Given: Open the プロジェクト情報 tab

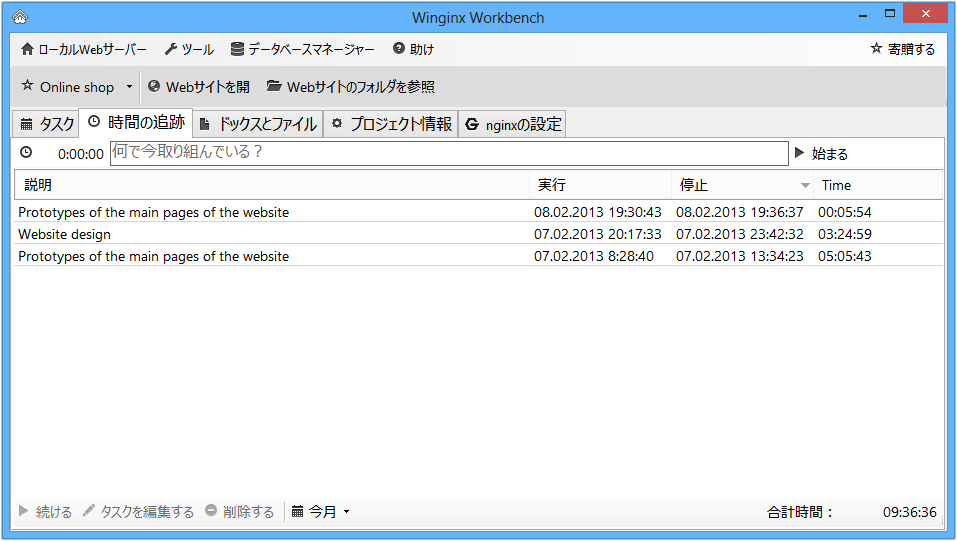Looking at the screenshot, I should (x=391, y=124).
